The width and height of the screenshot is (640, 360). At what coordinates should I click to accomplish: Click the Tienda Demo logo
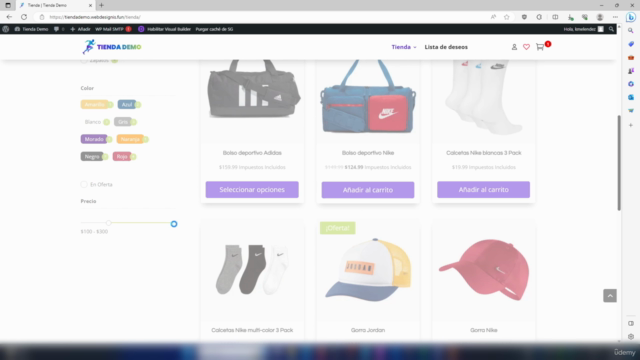coord(111,47)
